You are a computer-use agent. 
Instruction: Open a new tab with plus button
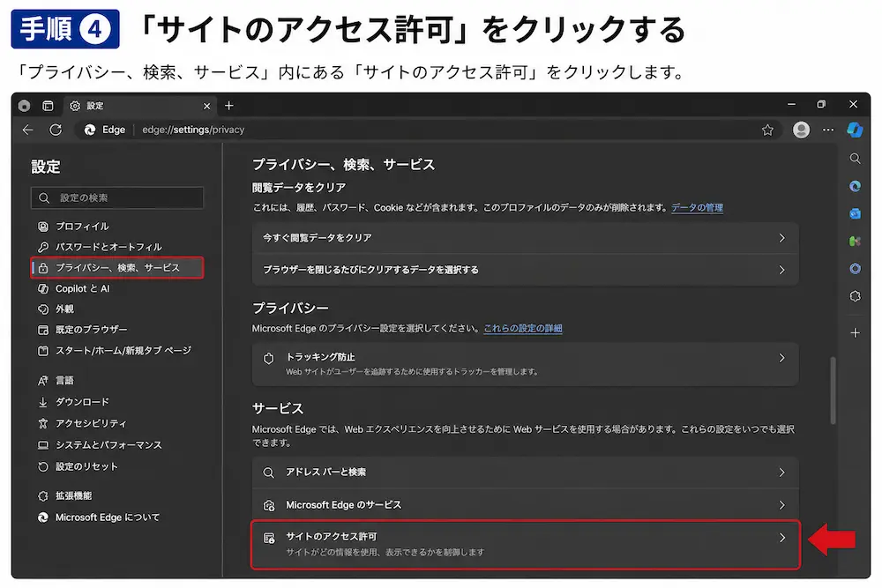(x=229, y=106)
